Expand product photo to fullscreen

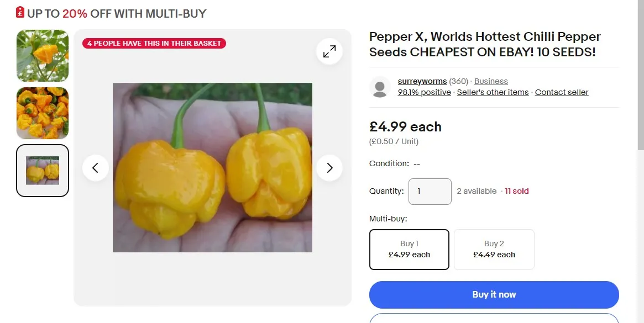click(x=329, y=51)
